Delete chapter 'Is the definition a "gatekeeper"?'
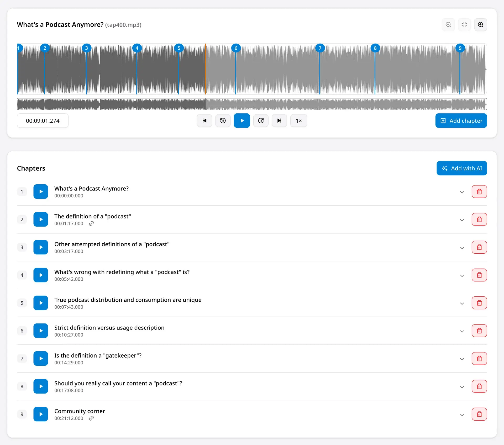The image size is (504, 445). (x=479, y=359)
